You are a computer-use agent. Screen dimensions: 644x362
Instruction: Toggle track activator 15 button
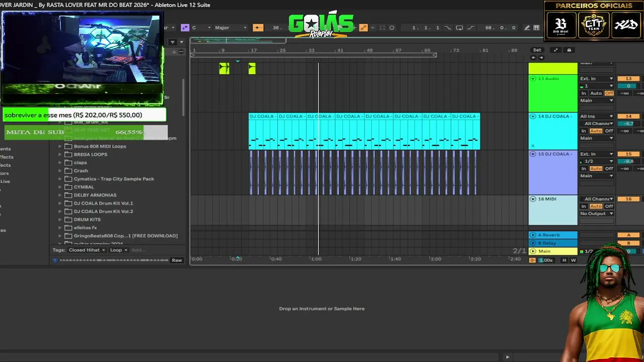click(x=628, y=154)
